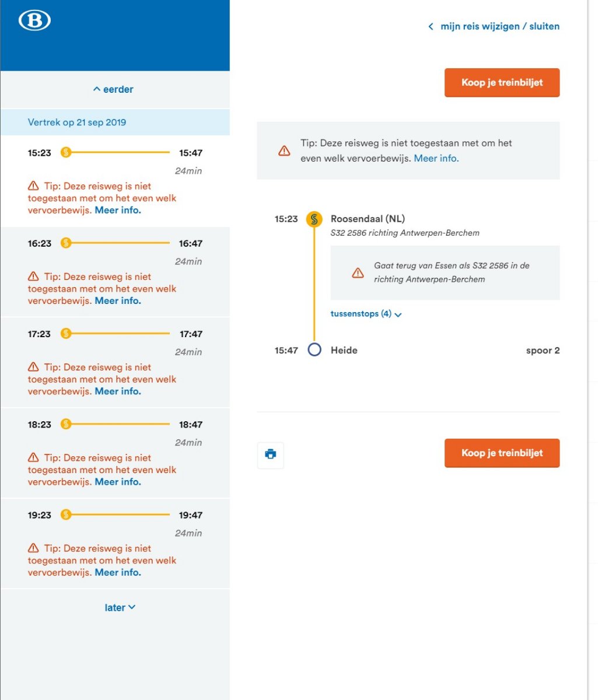Click the Heide stop circle marker
This screenshot has height=700, width=598.
[x=314, y=350]
